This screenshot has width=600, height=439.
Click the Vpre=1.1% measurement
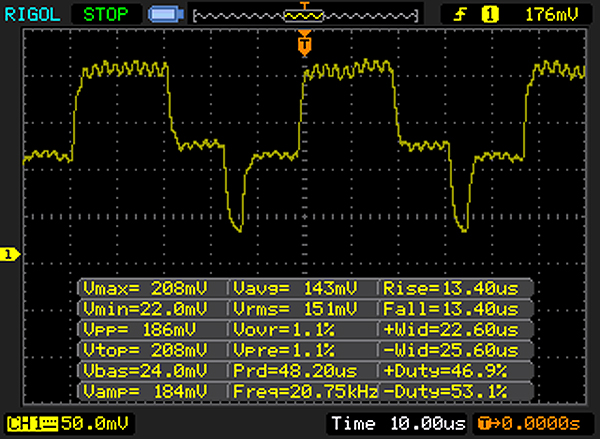[284, 350]
